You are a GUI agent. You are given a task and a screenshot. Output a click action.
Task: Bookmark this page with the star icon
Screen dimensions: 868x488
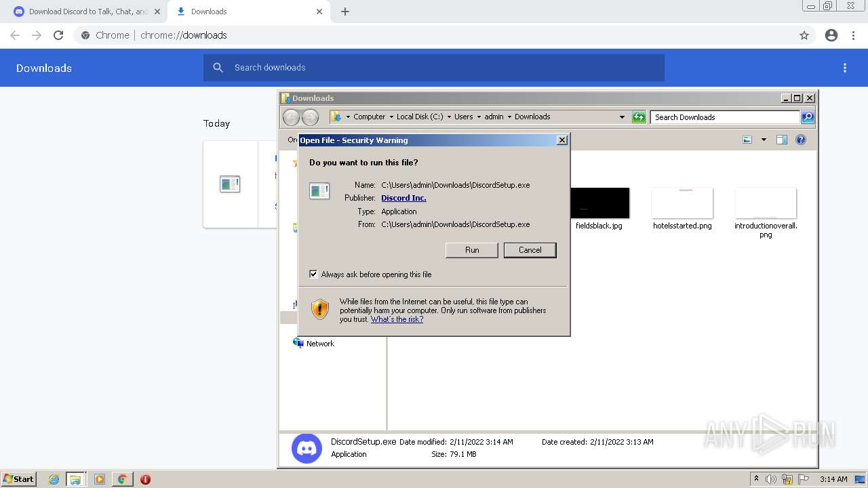(804, 35)
